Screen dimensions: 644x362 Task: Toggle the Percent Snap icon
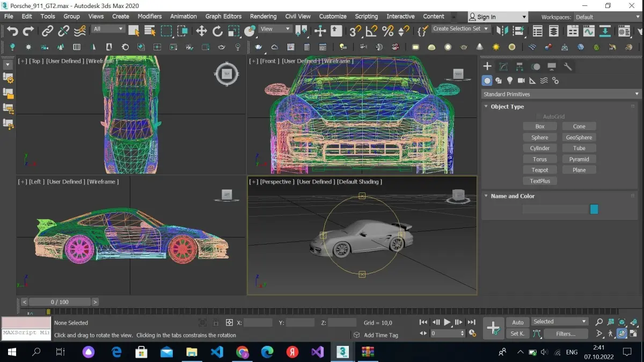387,31
